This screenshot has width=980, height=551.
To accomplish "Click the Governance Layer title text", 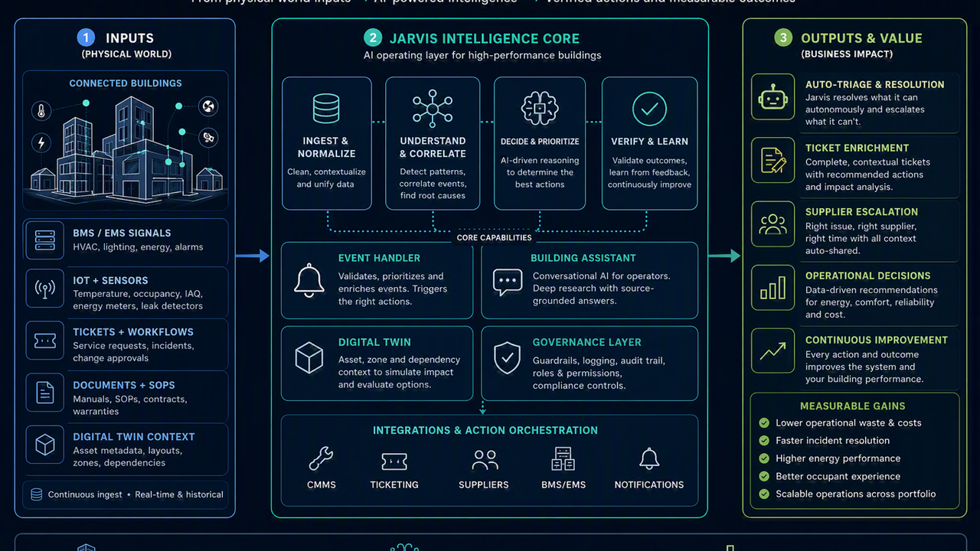I will pyautogui.click(x=586, y=343).
